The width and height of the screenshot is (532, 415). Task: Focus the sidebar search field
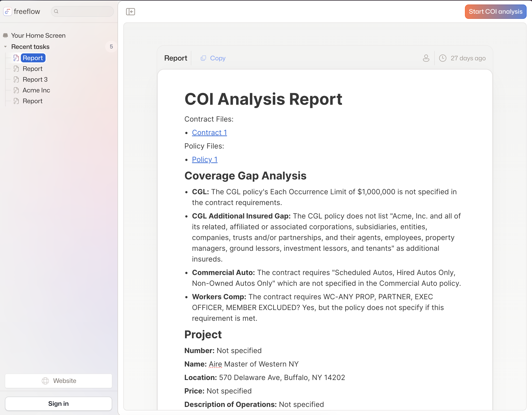pos(82,11)
